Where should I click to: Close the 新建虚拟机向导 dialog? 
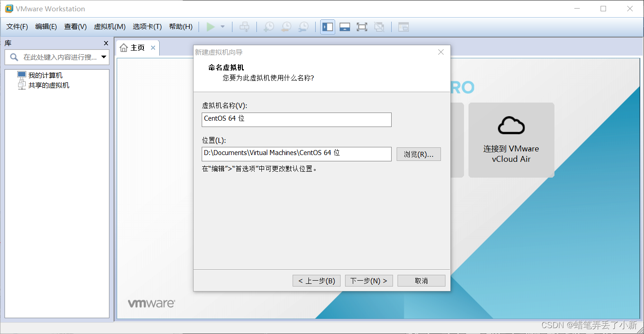[441, 52]
